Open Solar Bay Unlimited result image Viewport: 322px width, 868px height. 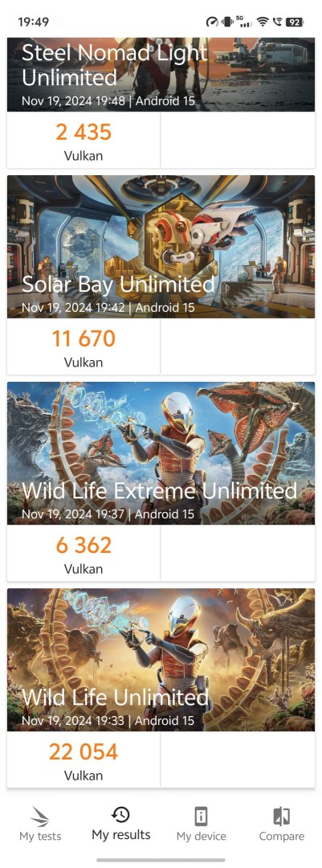[161, 247]
